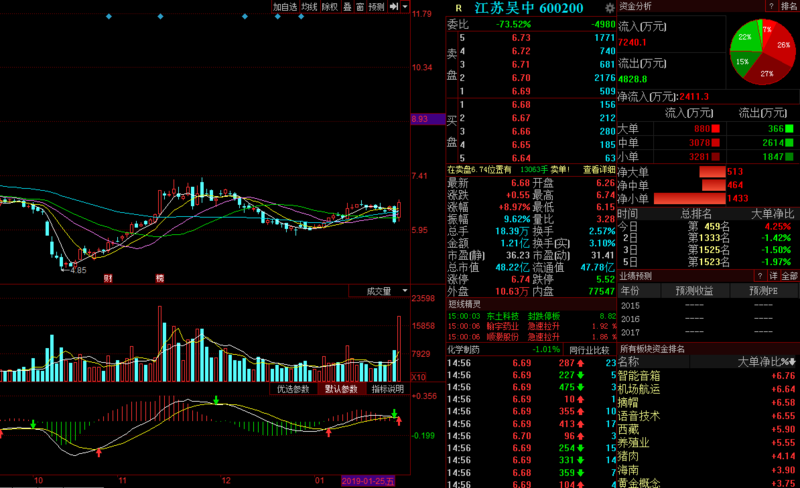Toggle the 均线 moving average lines
The image size is (800, 488).
pos(309,7)
